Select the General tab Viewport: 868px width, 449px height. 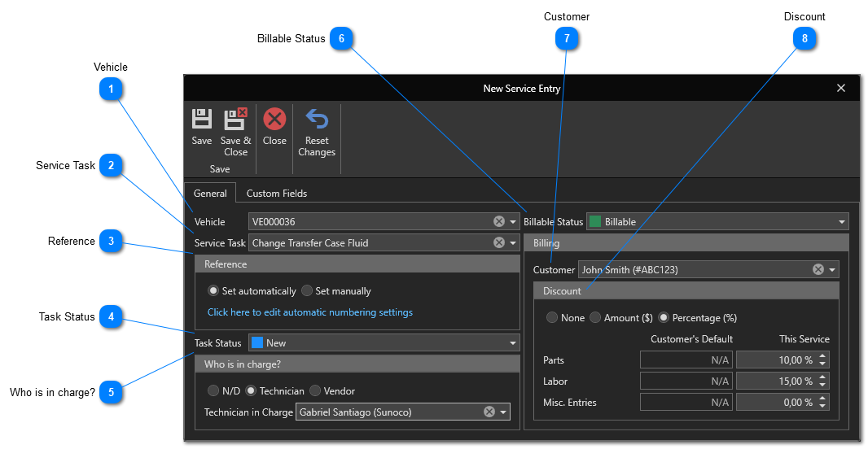[210, 193]
